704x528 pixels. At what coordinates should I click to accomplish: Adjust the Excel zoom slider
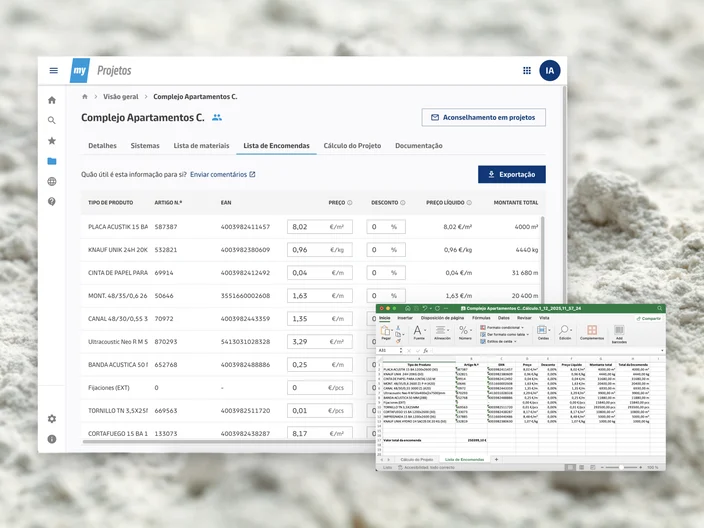621,467
